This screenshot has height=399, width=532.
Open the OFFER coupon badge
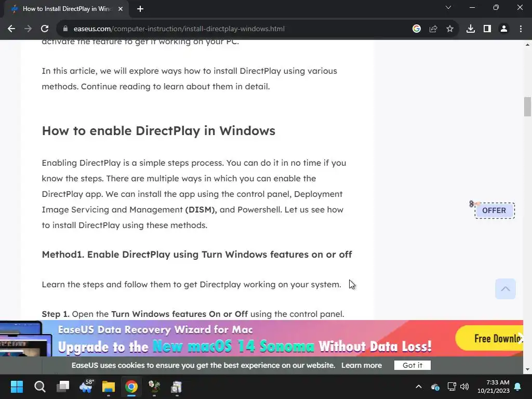(x=495, y=210)
